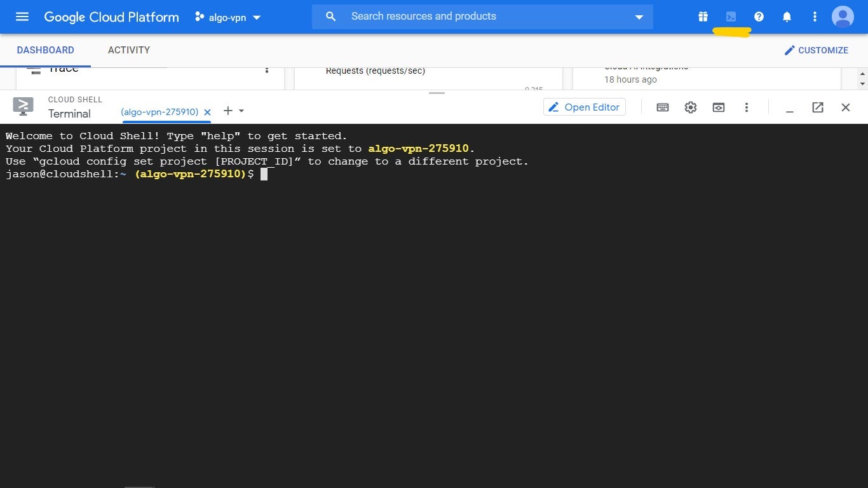Image resolution: width=868 pixels, height=488 pixels.
Task: Click the CUSTOMIZE button
Action: click(x=817, y=50)
